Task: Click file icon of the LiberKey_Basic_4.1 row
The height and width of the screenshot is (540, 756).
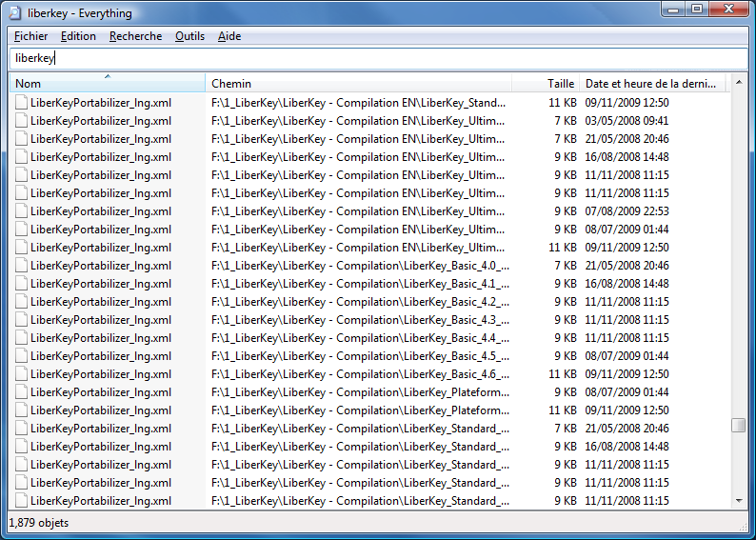Action: (x=21, y=284)
